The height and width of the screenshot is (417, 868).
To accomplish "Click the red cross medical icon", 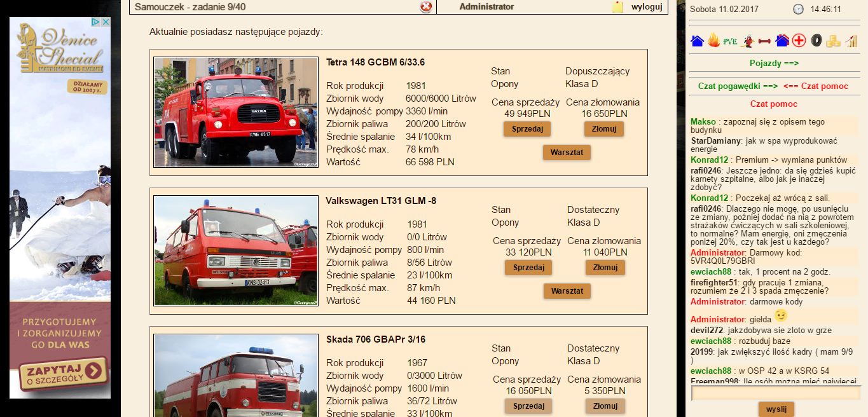I will 799,41.
